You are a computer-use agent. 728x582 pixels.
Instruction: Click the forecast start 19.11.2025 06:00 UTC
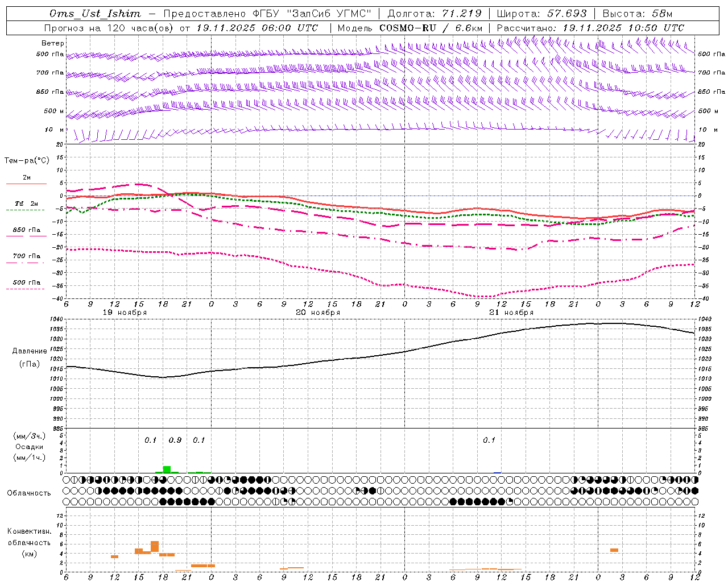coord(257,28)
